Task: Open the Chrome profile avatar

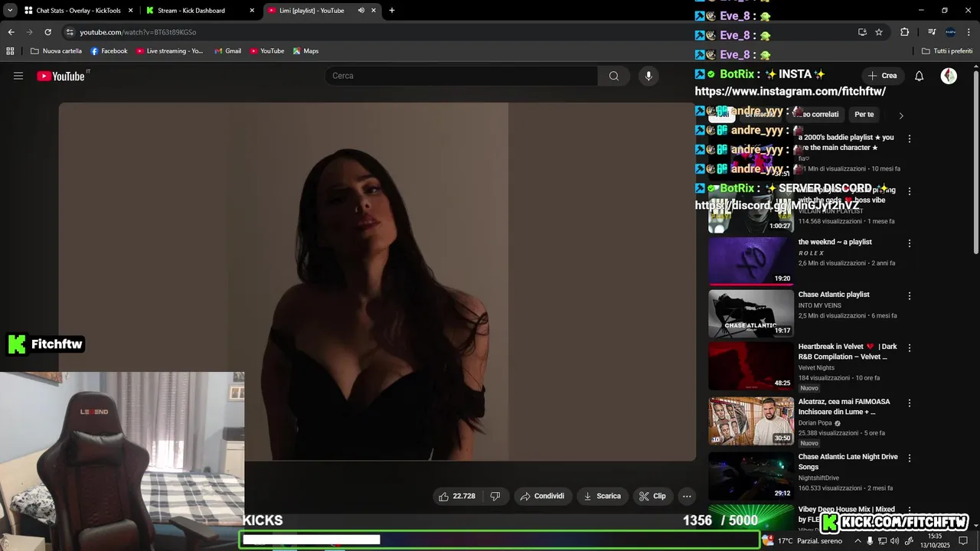Action: pos(950,32)
